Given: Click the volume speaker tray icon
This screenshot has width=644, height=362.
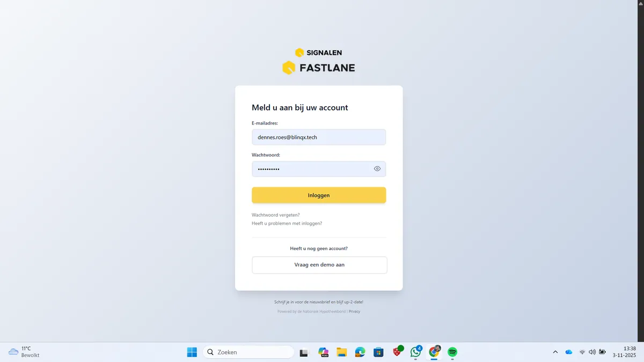Looking at the screenshot, I should click(592, 352).
